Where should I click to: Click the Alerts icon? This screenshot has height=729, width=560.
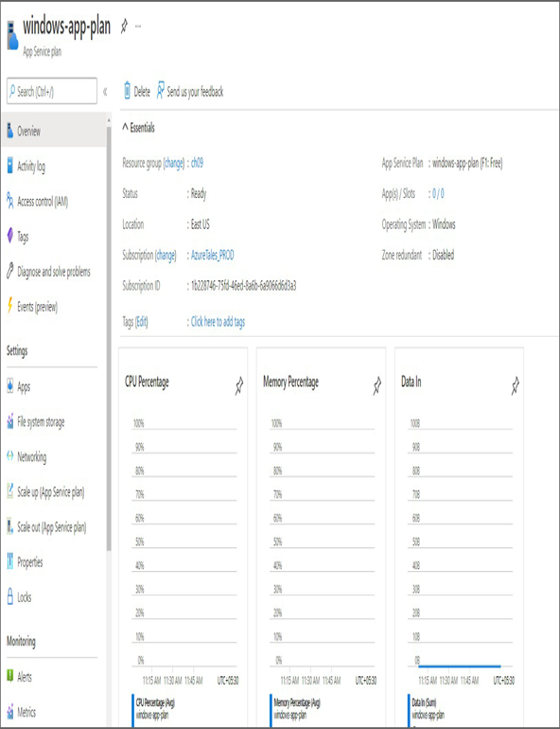tap(9, 676)
